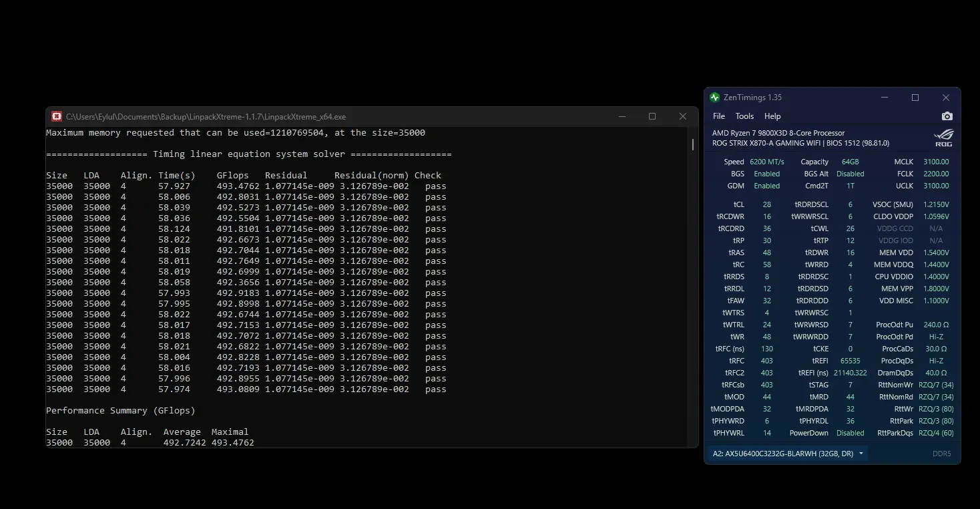Screen dimensions: 980x509
Task: Click the Maximum memory requested line in console
Action: pyautogui.click(x=236, y=133)
